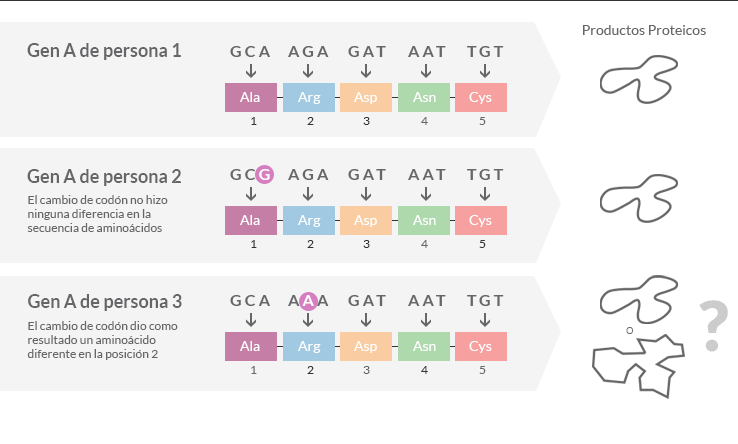Click the Gen A de persona 2 title
The image size is (738, 444).
click(104, 177)
